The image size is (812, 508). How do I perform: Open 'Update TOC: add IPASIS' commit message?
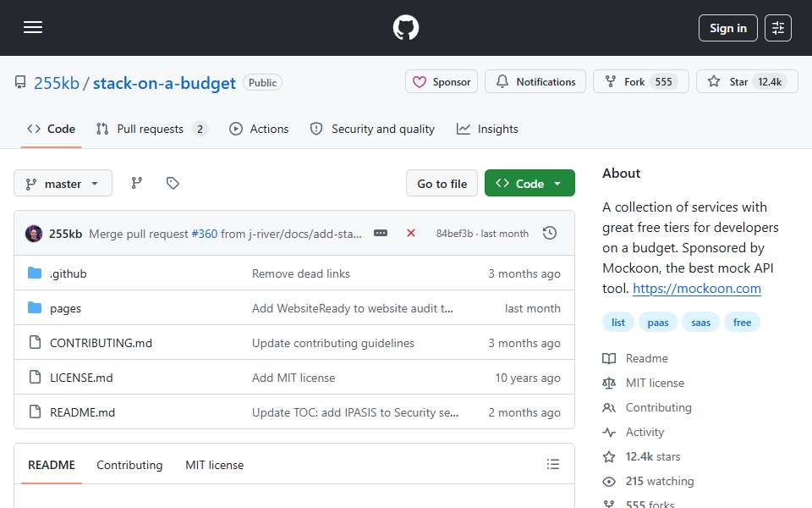point(355,412)
